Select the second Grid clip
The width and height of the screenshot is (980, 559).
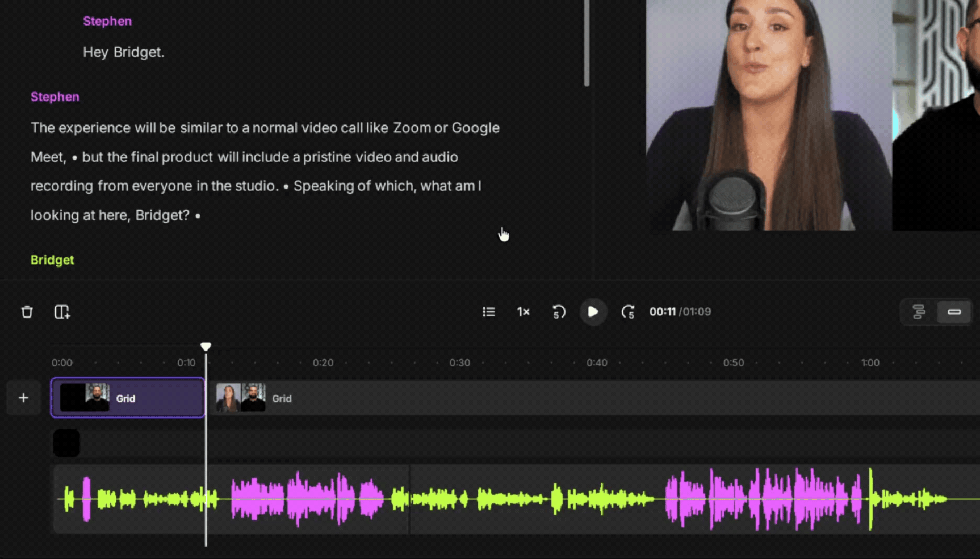[595, 398]
